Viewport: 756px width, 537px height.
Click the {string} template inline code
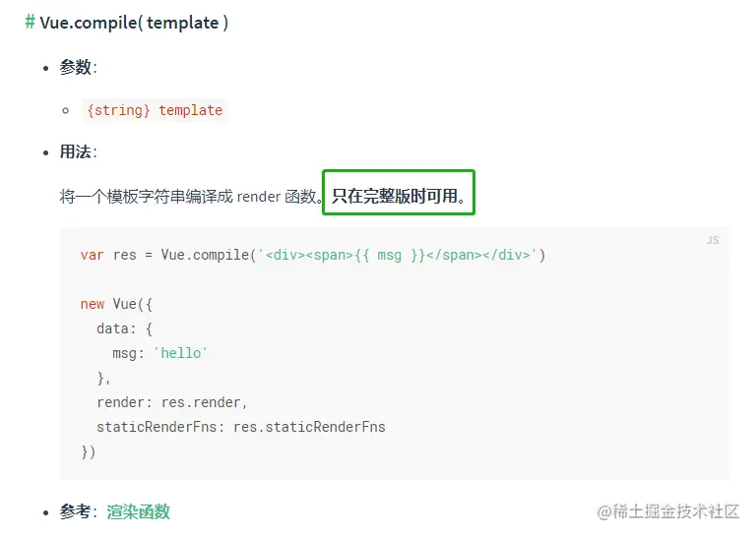155,110
